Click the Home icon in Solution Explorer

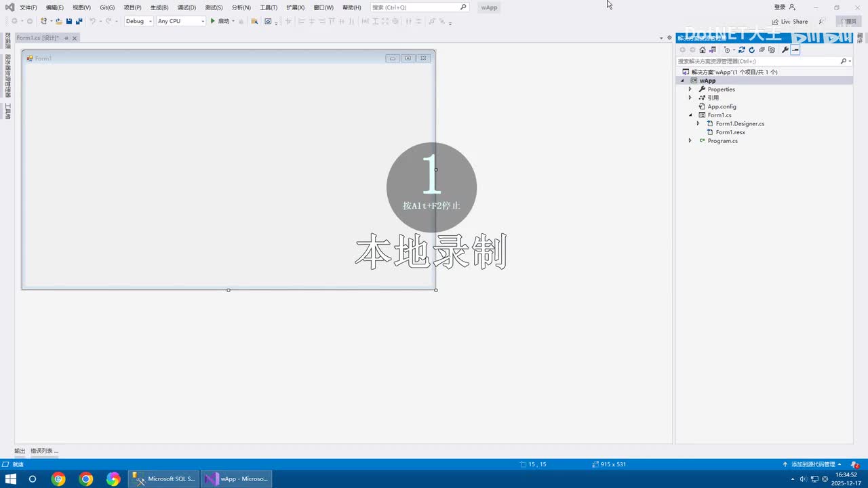pos(703,49)
